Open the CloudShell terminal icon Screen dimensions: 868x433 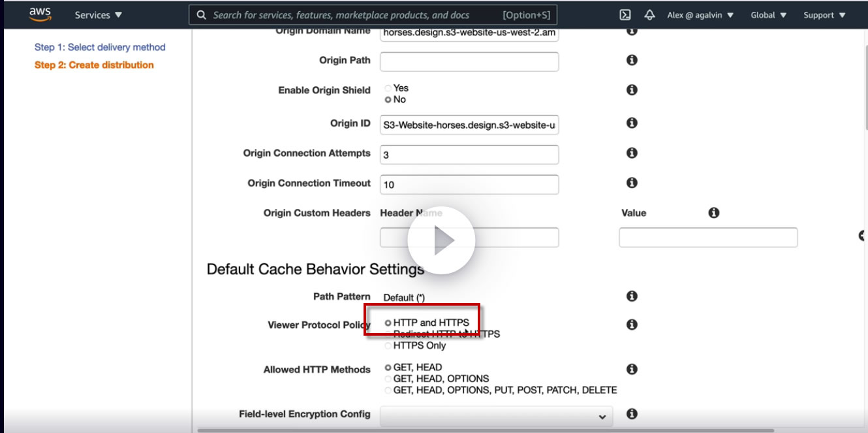click(625, 15)
